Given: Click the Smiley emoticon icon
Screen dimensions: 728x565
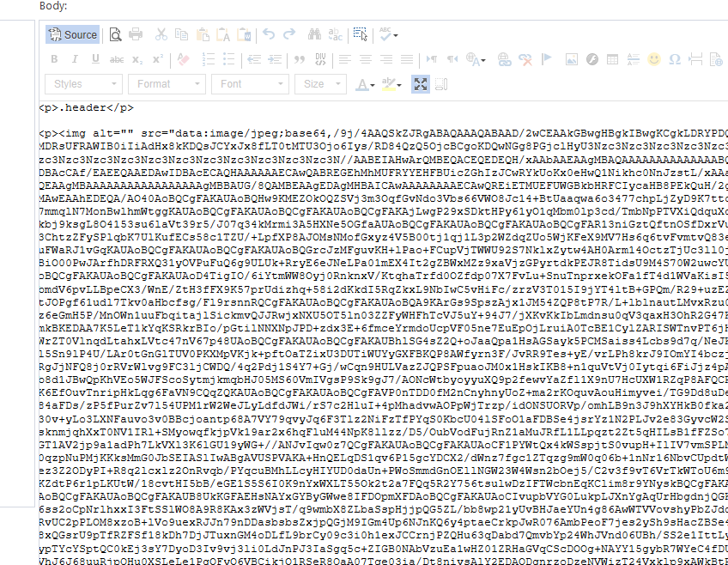Looking at the screenshot, I should point(654,59).
